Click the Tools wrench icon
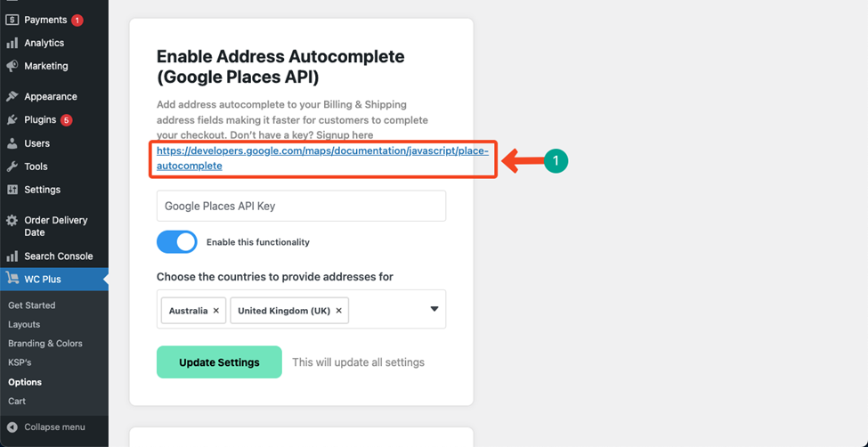This screenshot has width=868, height=447. coord(12,167)
